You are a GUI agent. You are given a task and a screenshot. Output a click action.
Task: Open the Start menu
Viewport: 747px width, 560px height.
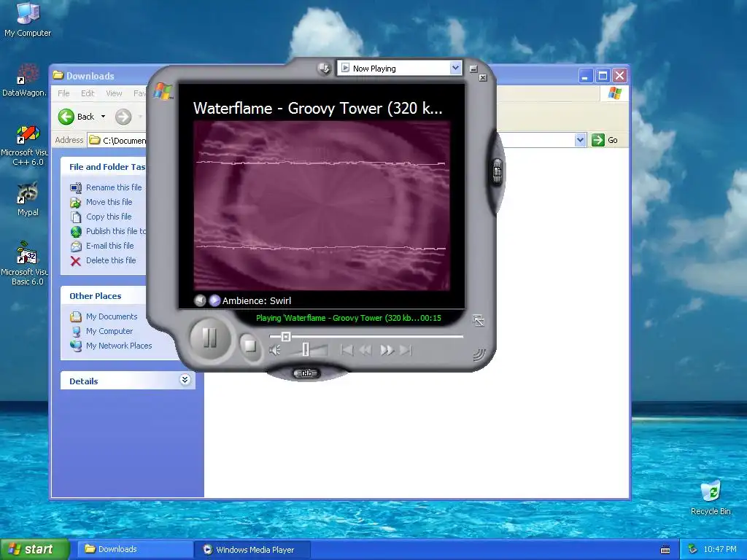click(34, 549)
